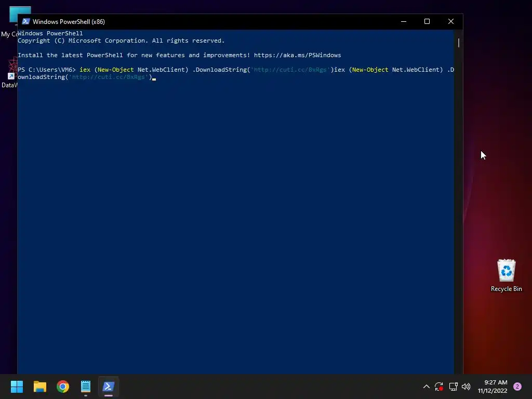
Task: Select the PowerShell taskbar icon
Action: [109, 387]
